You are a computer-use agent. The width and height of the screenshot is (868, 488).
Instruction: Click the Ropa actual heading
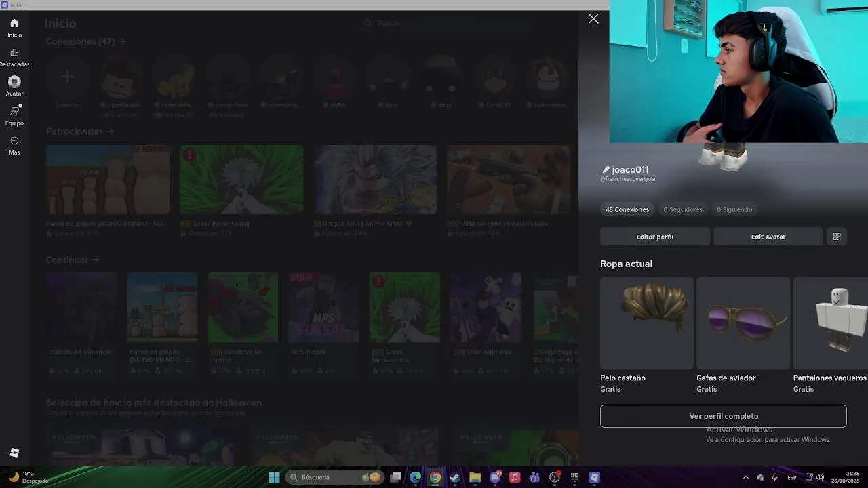coord(626,264)
